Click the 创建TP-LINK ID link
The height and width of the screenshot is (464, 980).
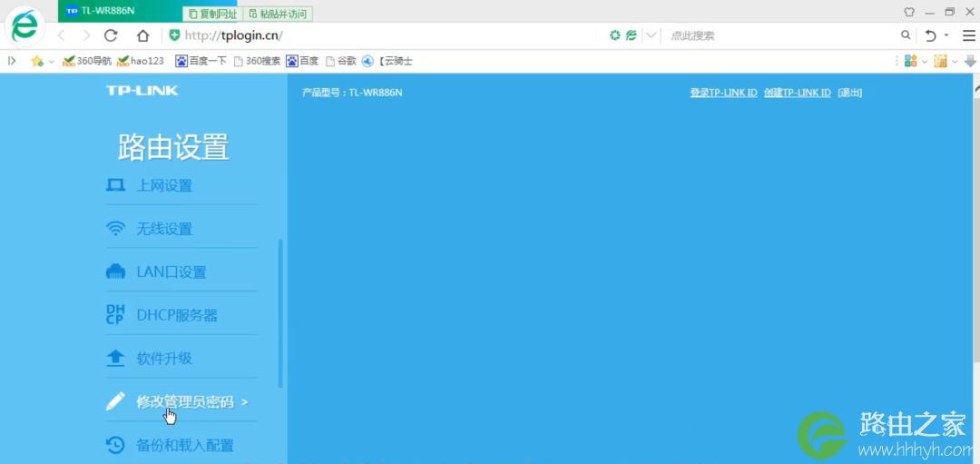click(x=797, y=93)
